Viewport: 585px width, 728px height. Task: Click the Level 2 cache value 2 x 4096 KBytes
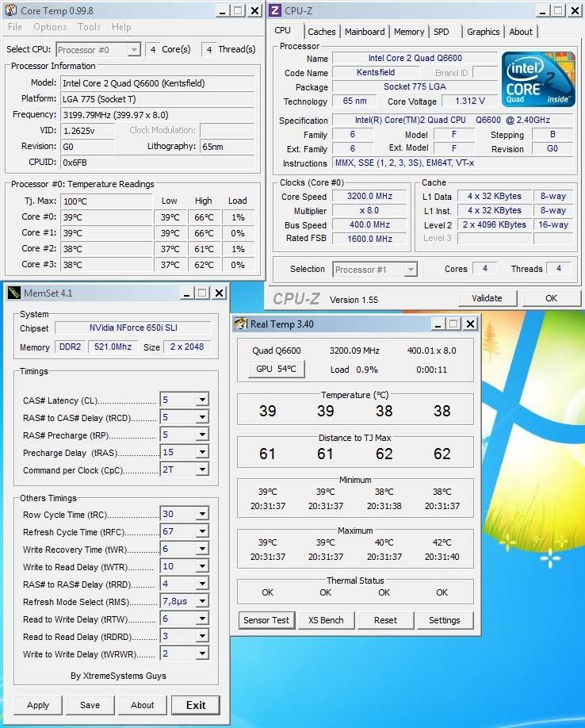495,224
